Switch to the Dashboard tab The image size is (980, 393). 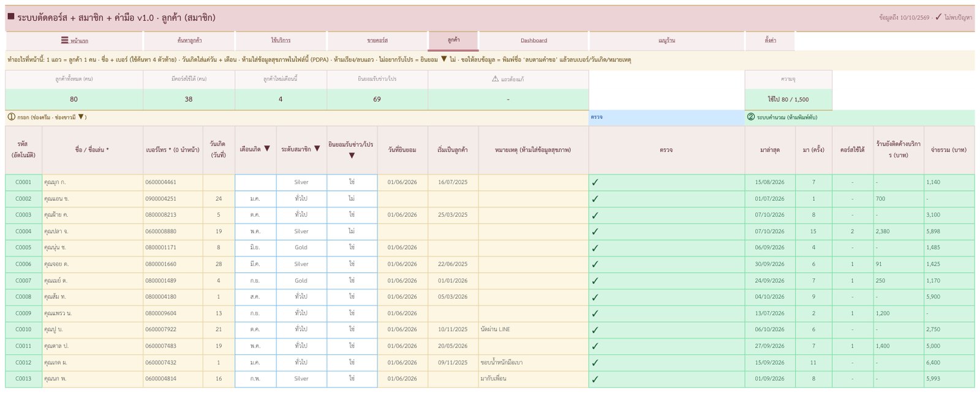pyautogui.click(x=533, y=40)
